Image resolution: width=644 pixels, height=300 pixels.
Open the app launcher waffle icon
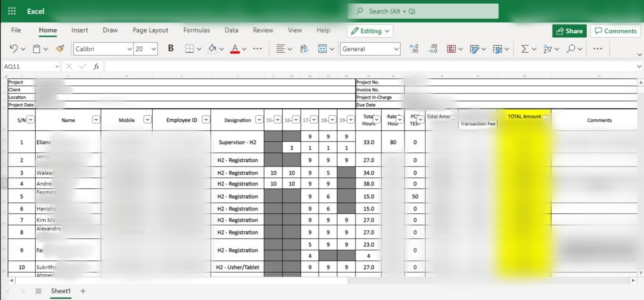[x=12, y=11]
